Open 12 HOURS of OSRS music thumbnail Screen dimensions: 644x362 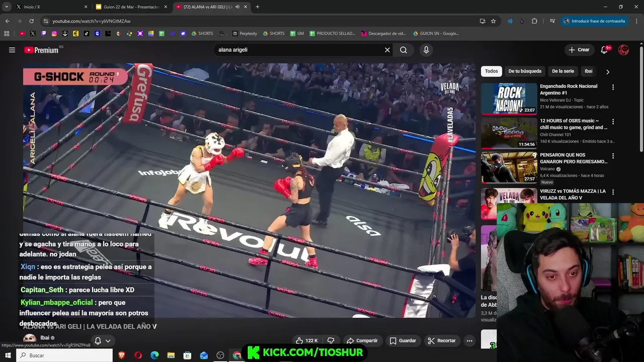tap(509, 133)
